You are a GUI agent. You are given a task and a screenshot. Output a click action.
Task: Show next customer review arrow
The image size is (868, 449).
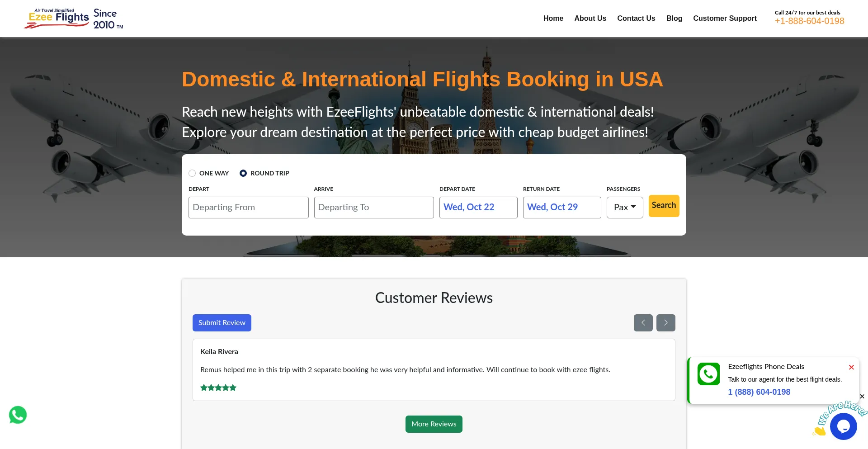pyautogui.click(x=665, y=323)
